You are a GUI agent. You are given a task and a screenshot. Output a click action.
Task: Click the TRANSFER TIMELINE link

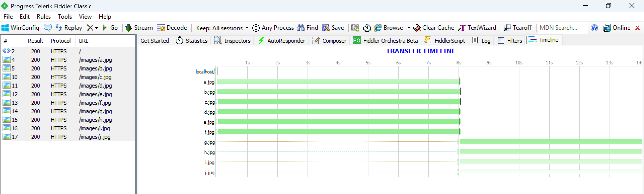pyautogui.click(x=421, y=51)
